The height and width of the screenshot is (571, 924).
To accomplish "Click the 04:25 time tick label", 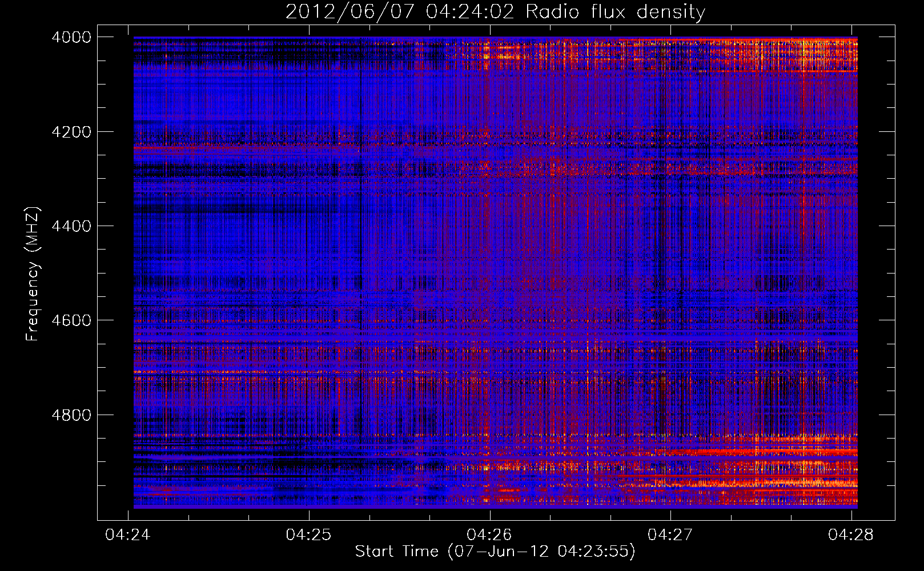I will click(309, 534).
